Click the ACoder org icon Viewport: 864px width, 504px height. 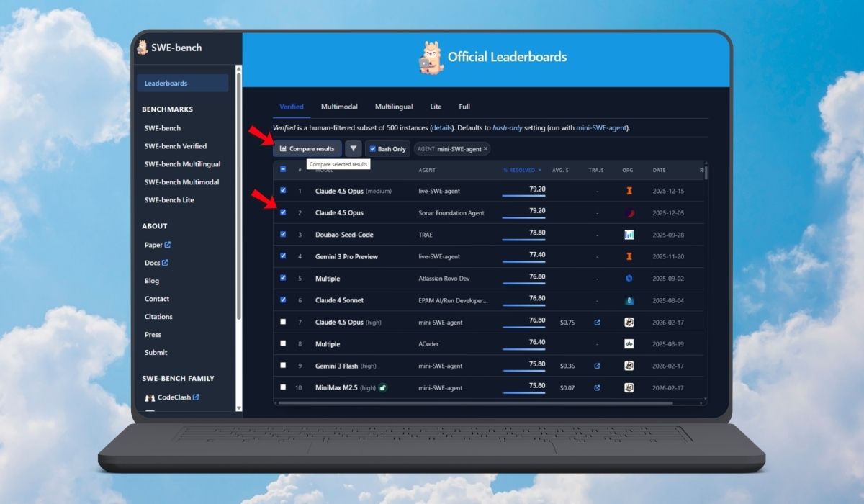pos(629,343)
